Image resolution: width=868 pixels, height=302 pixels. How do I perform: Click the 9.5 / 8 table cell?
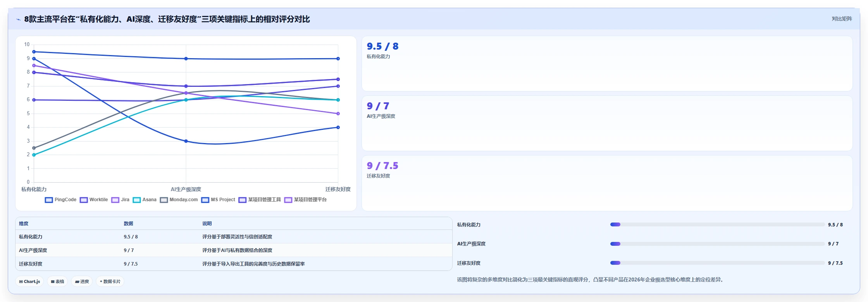[x=131, y=237]
